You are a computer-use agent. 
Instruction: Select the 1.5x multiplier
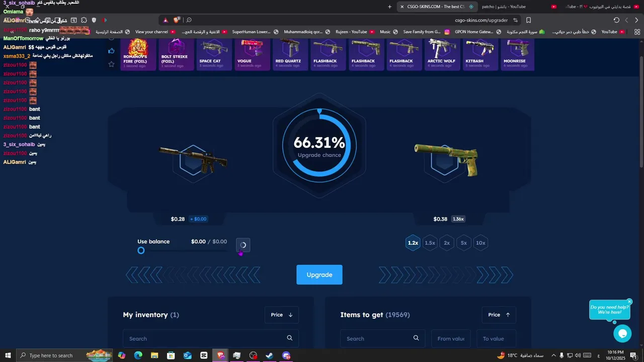(430, 243)
